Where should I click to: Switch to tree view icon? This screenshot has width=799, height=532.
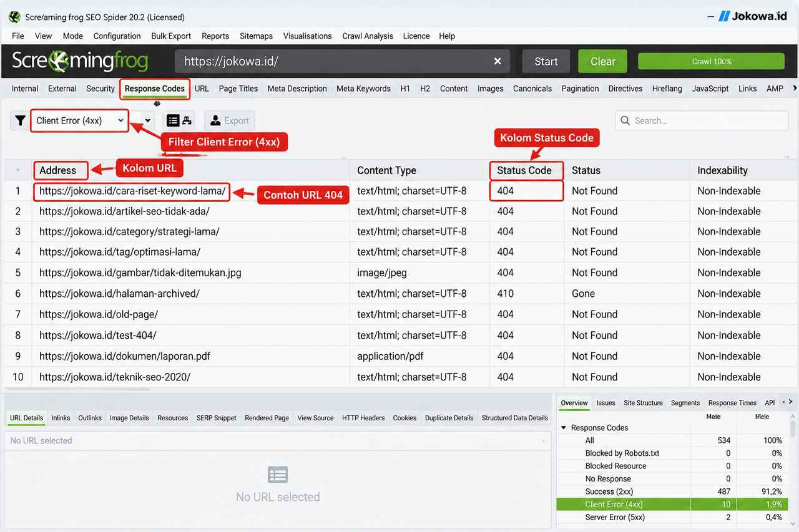pyautogui.click(x=187, y=121)
